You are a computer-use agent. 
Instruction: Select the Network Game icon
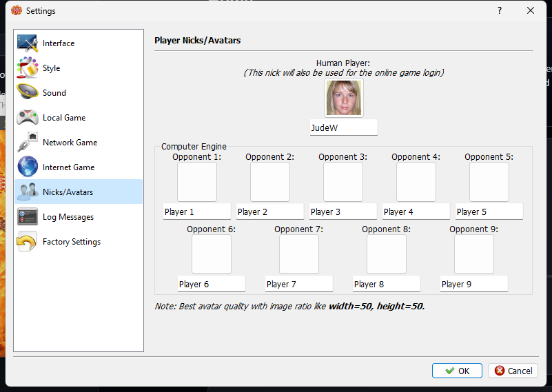(x=28, y=143)
